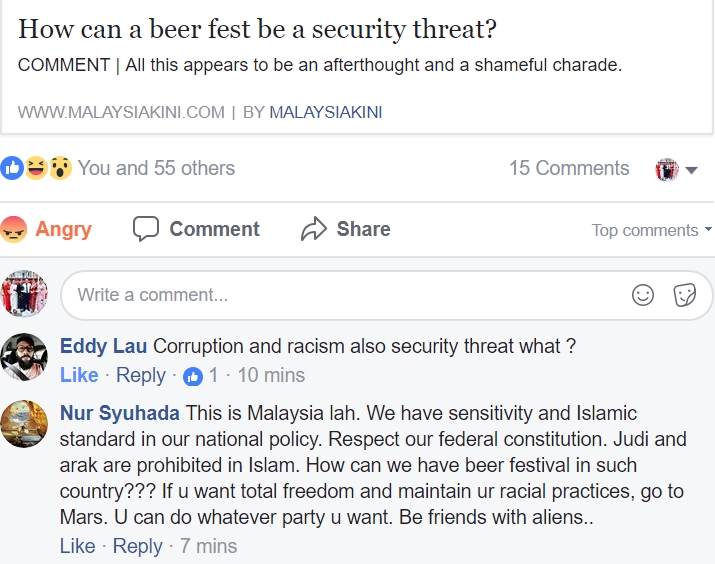715x564 pixels.
Task: Click the MALAYSIAKINI author link
Action: point(326,112)
